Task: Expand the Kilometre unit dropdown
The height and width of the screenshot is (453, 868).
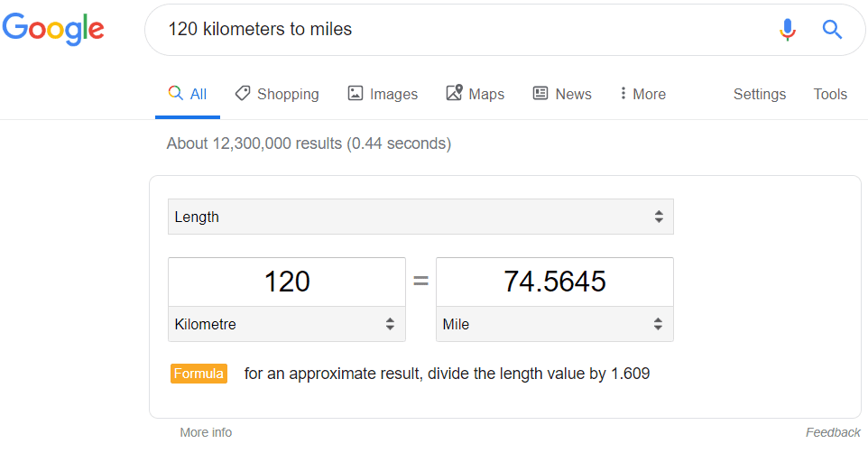Action: 287,324
